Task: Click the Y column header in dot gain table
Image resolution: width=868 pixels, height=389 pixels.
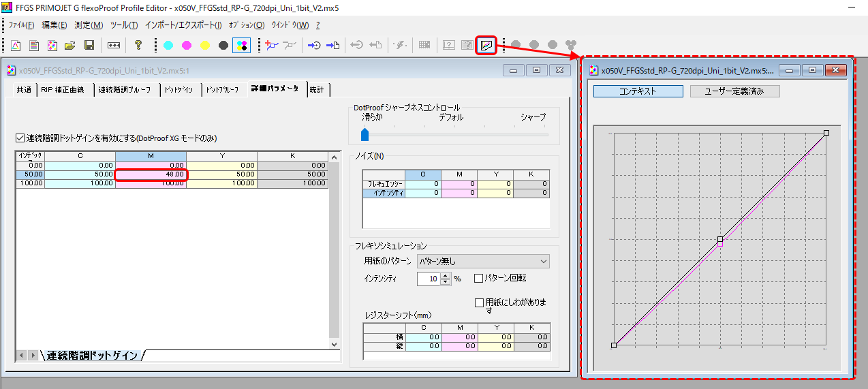Action: coord(221,157)
